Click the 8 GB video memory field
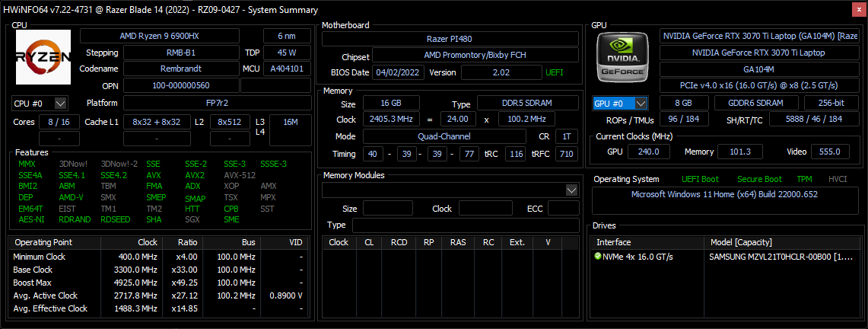 pyautogui.click(x=683, y=103)
